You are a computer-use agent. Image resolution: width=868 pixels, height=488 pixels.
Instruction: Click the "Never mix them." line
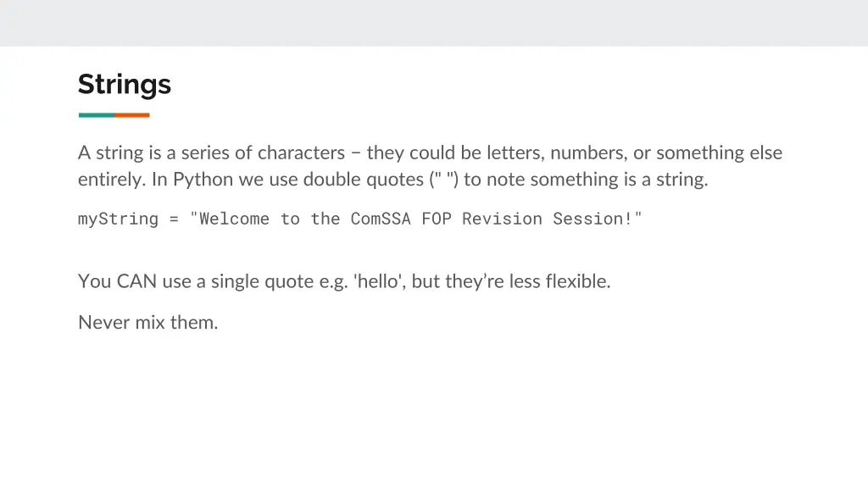147,322
